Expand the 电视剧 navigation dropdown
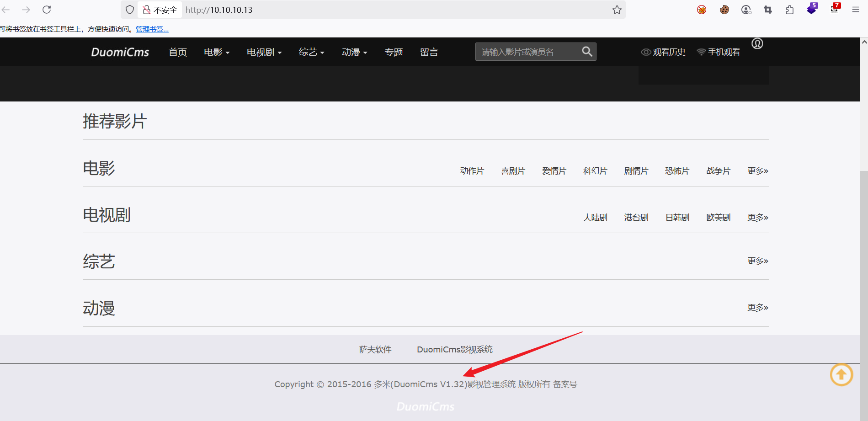868x421 pixels. pos(264,52)
